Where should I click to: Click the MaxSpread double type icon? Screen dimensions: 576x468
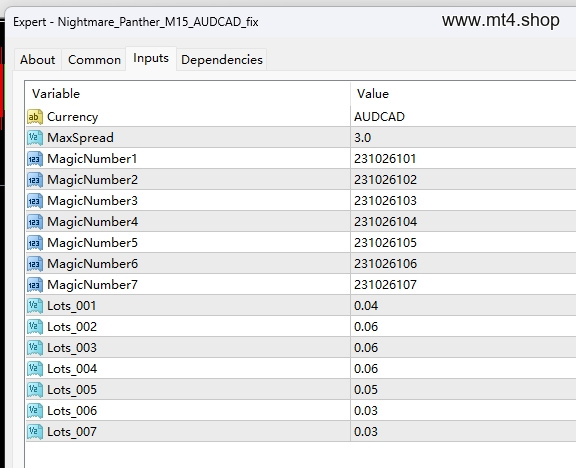(35, 138)
